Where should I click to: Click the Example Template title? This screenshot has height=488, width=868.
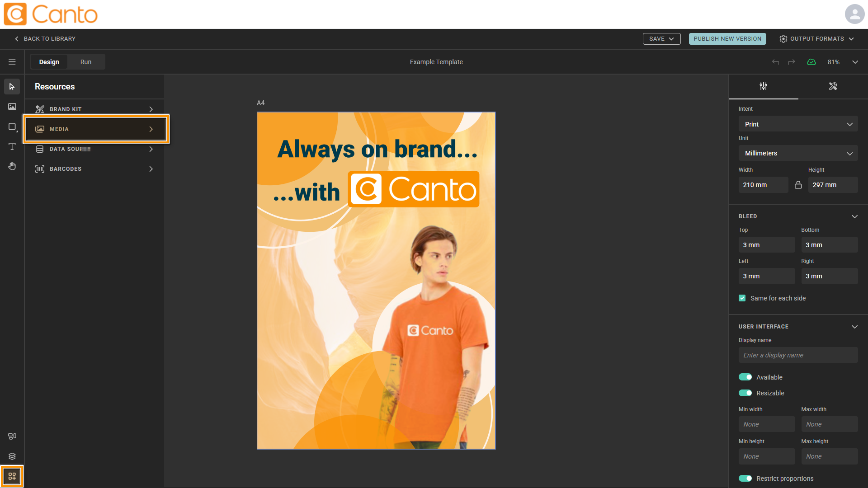[436, 62]
